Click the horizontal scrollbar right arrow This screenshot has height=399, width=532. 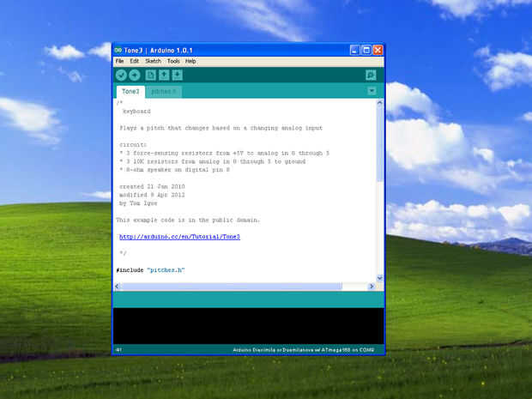(372, 287)
